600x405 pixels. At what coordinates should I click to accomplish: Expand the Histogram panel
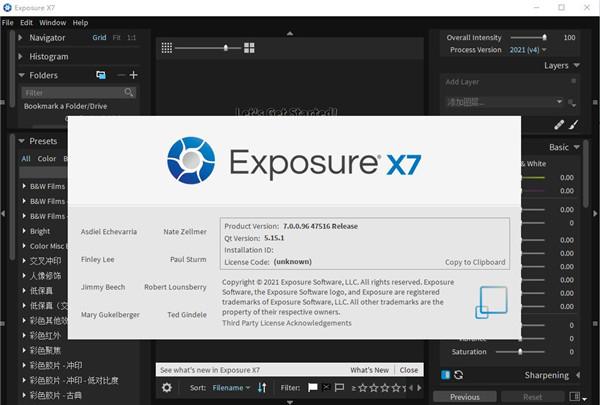pyautogui.click(x=21, y=56)
